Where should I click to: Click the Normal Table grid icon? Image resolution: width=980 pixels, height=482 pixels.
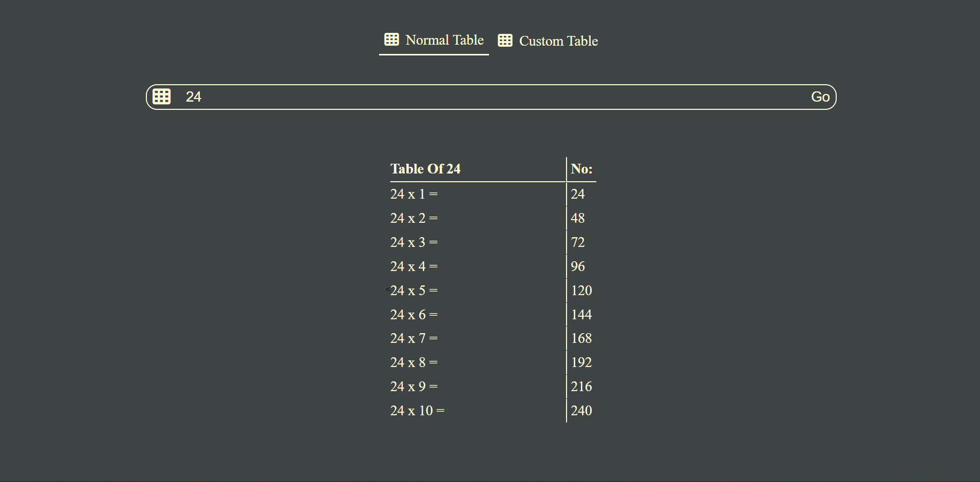pos(391,40)
